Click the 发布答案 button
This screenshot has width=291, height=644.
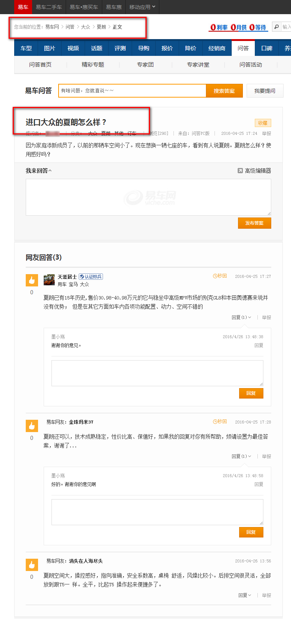coord(254,223)
